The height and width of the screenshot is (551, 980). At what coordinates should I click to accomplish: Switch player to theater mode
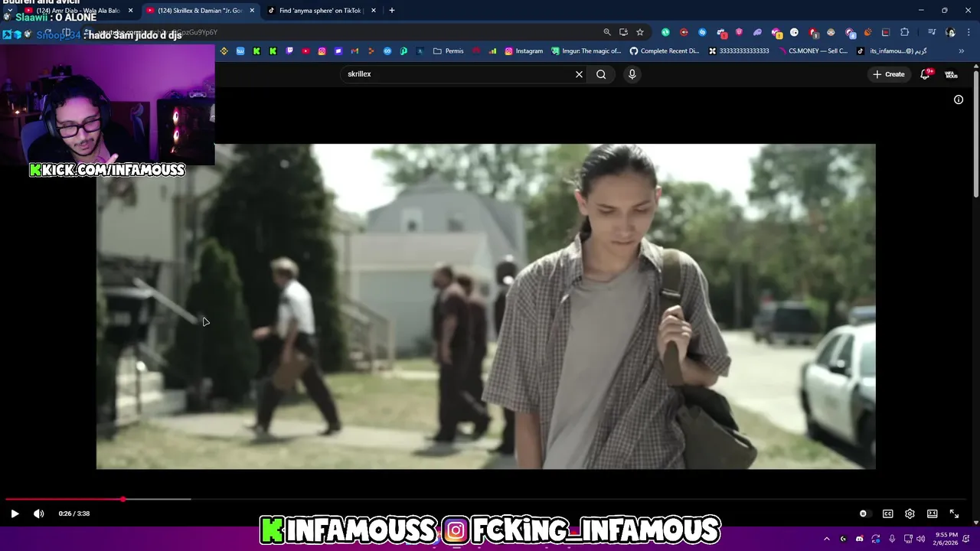(932, 514)
